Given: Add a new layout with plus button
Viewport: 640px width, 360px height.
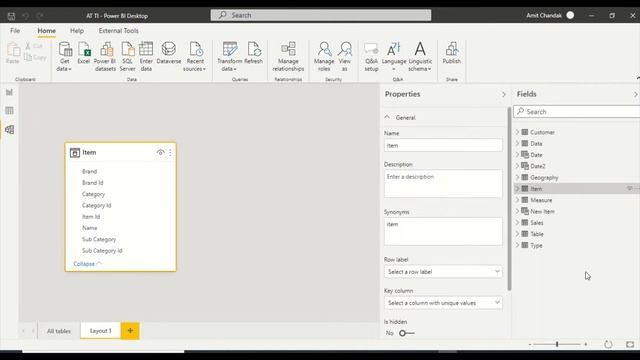Looking at the screenshot, I should pos(130,331).
